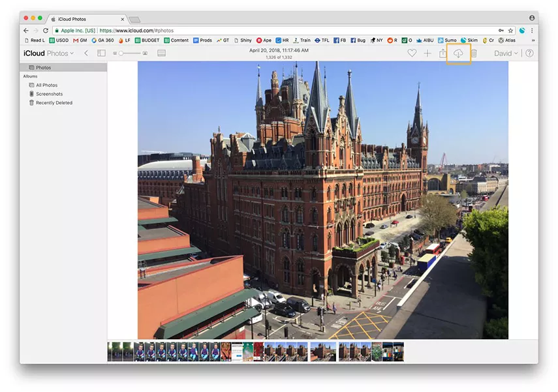This screenshot has height=392, width=558.
Task: Click the download from iCloud icon
Action: click(x=458, y=53)
